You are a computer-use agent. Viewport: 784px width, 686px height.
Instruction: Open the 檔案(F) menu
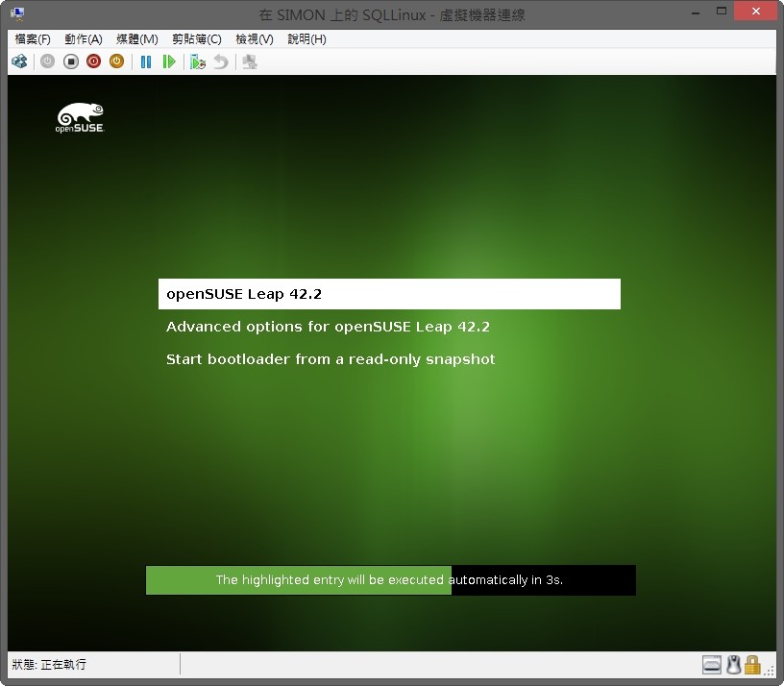pos(33,39)
